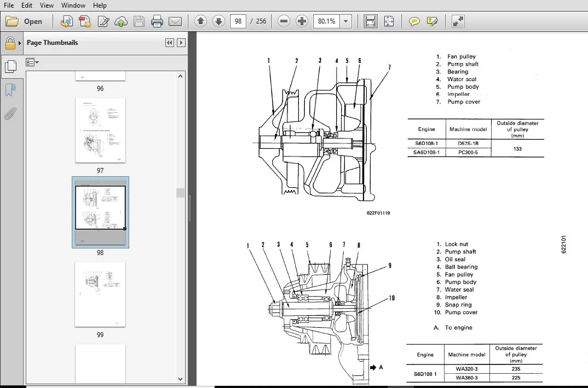Click the cloud upload icon
The height and width of the screenshot is (388, 588).
click(x=121, y=21)
